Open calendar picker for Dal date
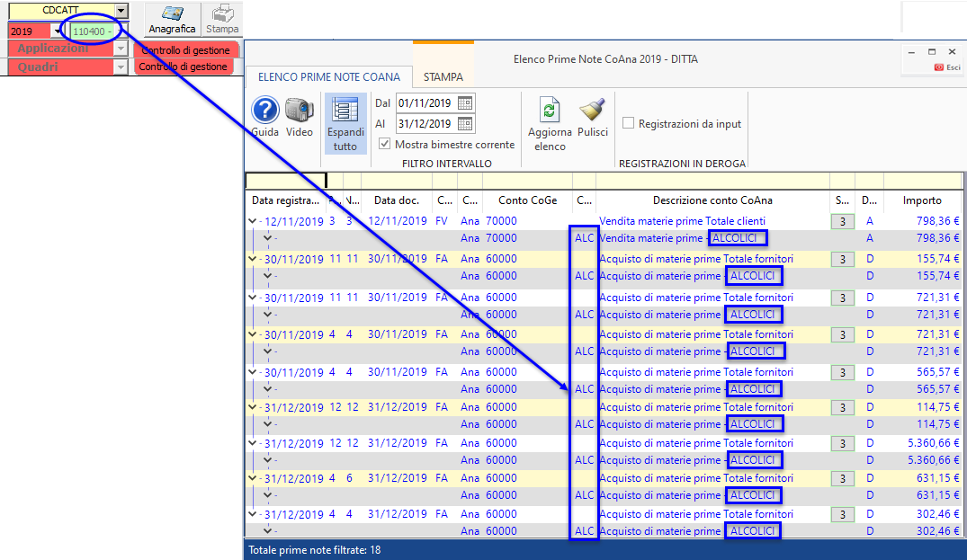This screenshot has width=967, height=560. pyautogui.click(x=465, y=102)
